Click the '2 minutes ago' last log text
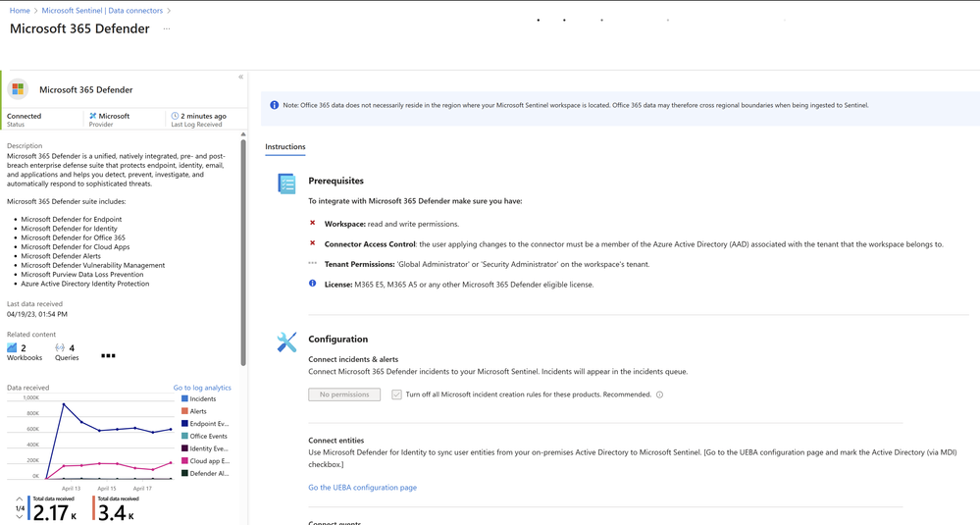The height and width of the screenshot is (525, 980). click(204, 116)
